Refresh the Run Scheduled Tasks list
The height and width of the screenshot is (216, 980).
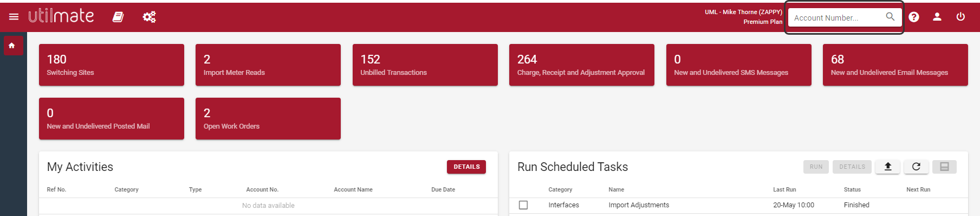[916, 167]
